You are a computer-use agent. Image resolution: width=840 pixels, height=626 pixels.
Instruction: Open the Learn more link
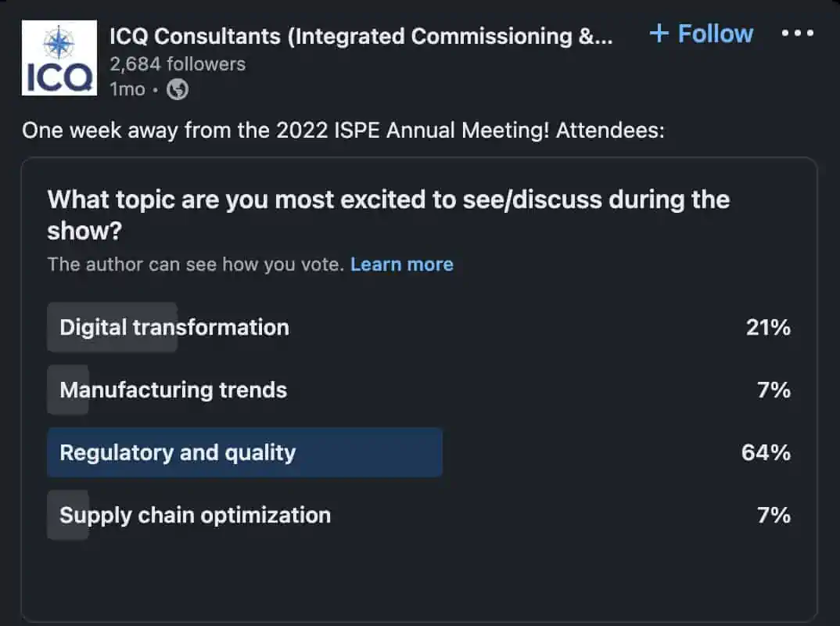402,264
